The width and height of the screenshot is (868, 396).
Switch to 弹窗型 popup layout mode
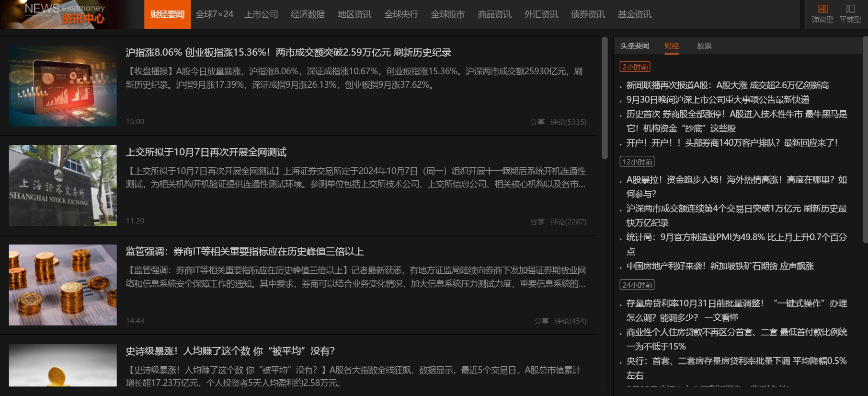822,13
